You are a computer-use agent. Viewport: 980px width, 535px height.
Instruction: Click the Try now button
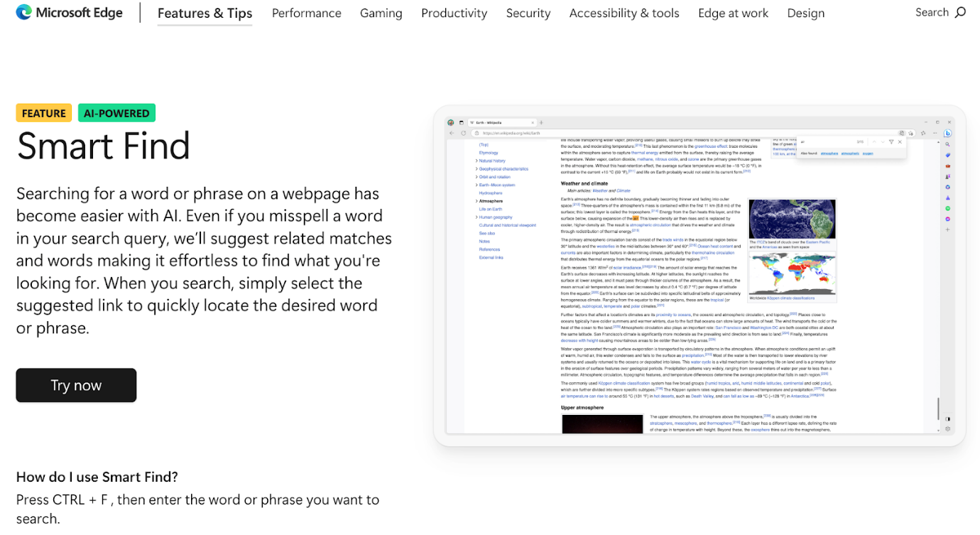tap(76, 385)
